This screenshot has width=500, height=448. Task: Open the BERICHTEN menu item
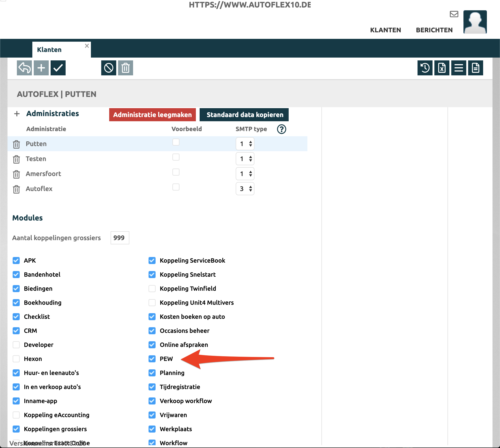[x=434, y=30]
